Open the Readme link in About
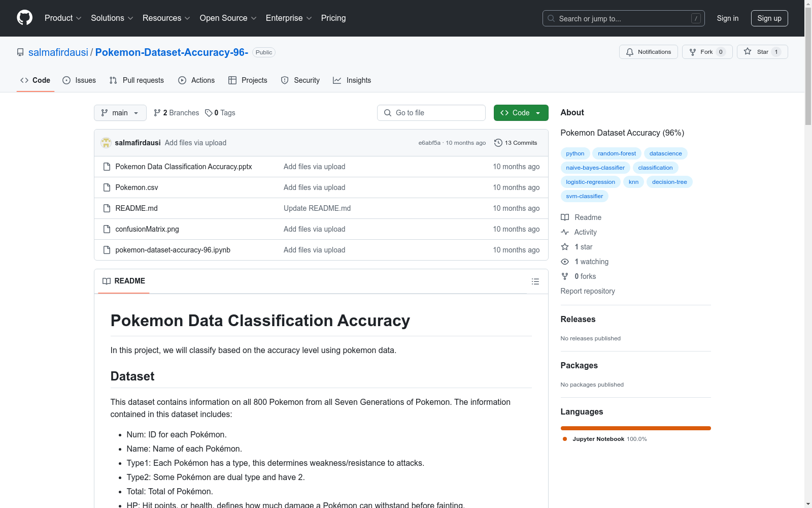Image resolution: width=812 pixels, height=508 pixels. coord(581,217)
